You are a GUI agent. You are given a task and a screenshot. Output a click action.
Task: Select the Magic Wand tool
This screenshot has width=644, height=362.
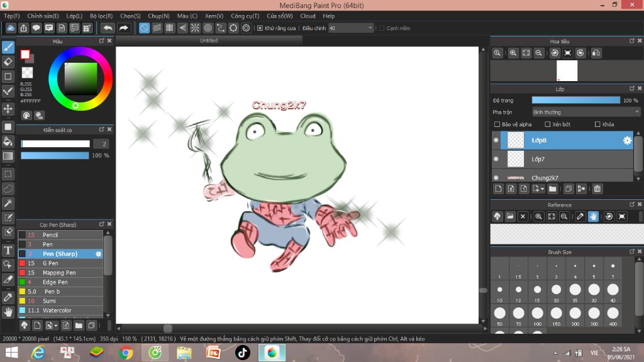click(8, 203)
